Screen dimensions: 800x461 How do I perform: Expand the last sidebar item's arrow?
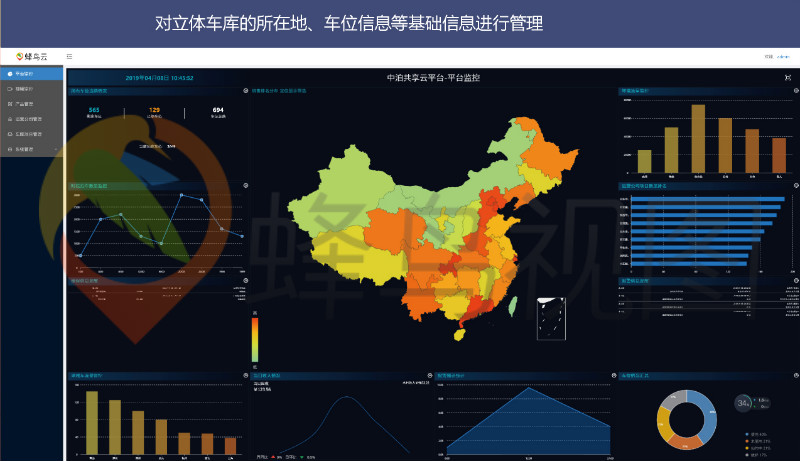click(56, 149)
